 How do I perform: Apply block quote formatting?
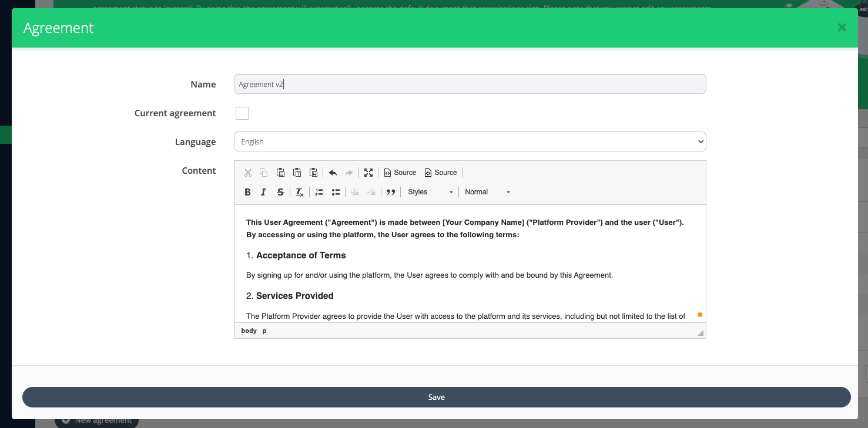pyautogui.click(x=390, y=192)
